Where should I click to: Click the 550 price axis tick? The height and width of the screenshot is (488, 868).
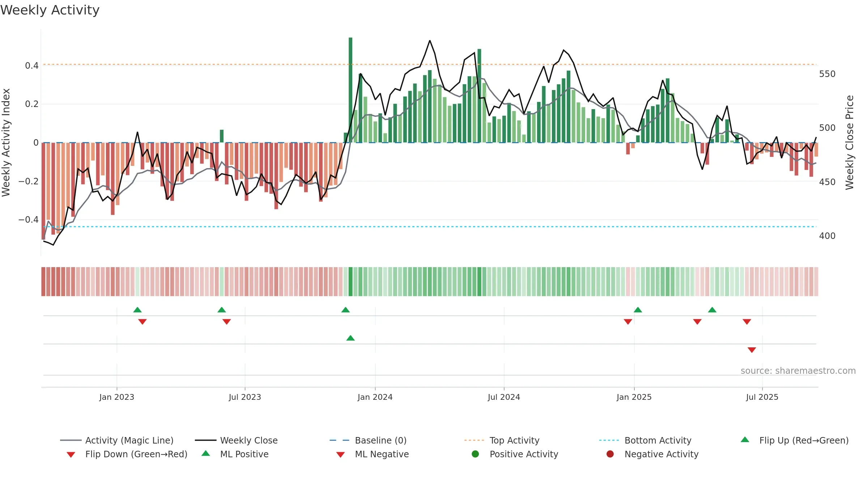(827, 74)
